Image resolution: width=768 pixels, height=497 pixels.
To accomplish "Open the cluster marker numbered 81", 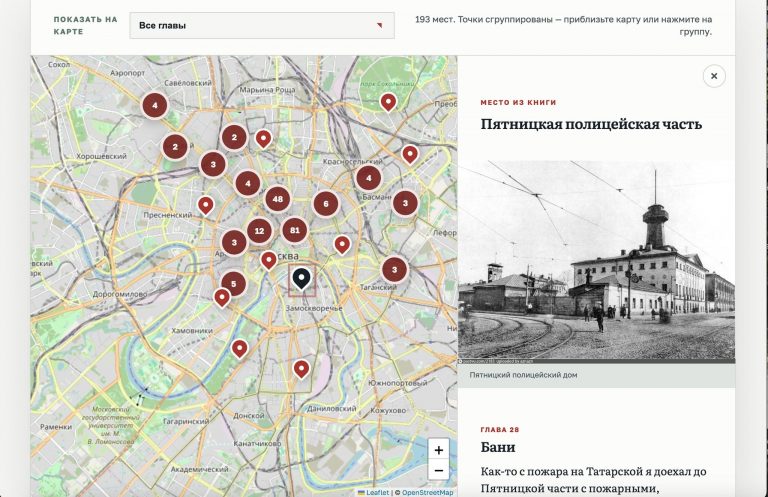I will (x=294, y=230).
